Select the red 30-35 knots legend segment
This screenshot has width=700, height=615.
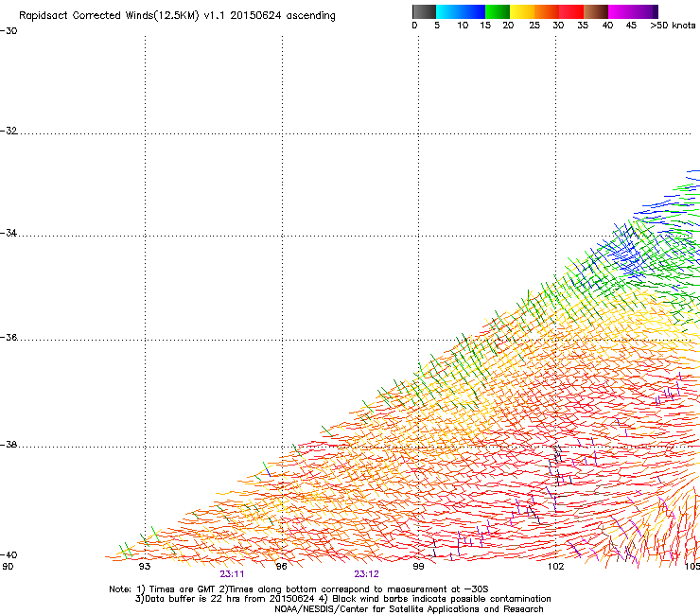tap(571, 11)
